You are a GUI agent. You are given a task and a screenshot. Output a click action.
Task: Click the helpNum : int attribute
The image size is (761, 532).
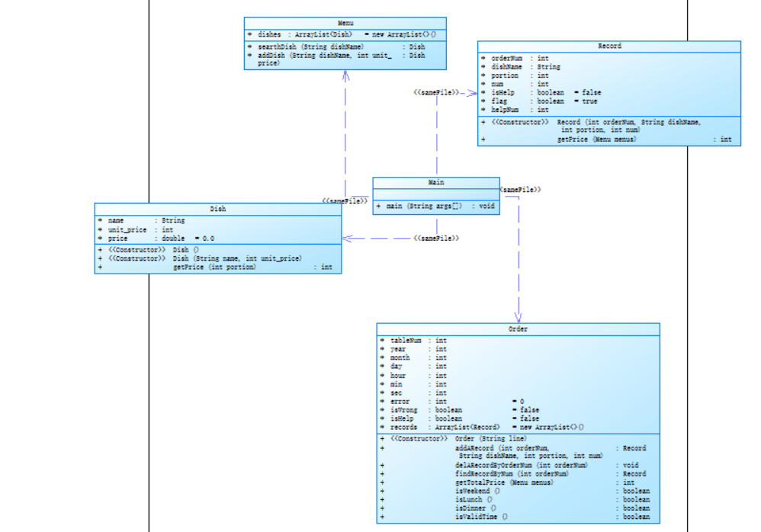515,110
